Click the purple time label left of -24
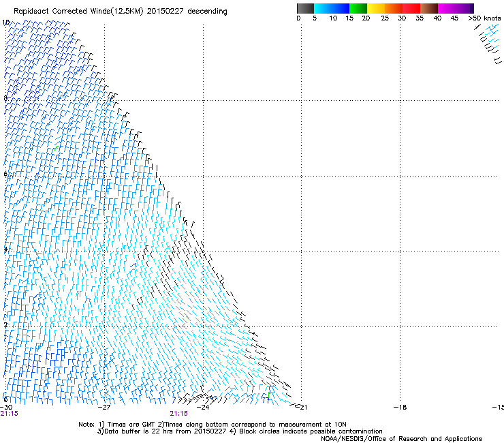The image size is (504, 443). pyautogui.click(x=178, y=414)
